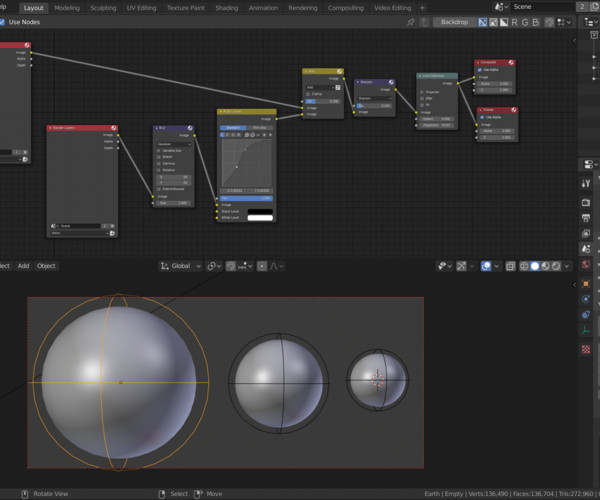Open the World properties red globe icon
Image resolution: width=600 pixels, height=500 pixels.
point(586,264)
